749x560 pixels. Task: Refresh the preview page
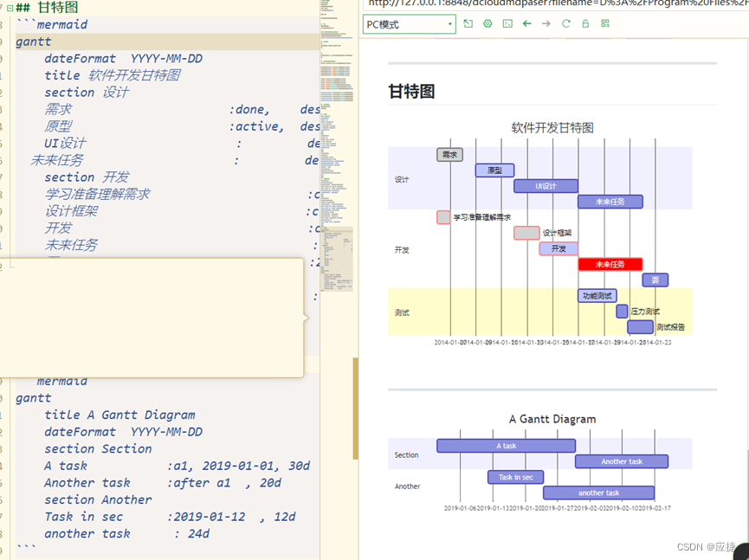pos(566,24)
